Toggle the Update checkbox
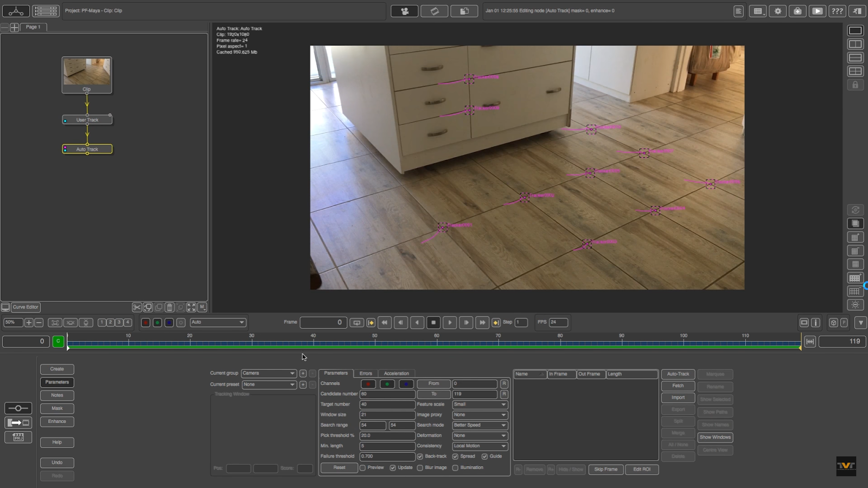The image size is (868, 488). (393, 468)
